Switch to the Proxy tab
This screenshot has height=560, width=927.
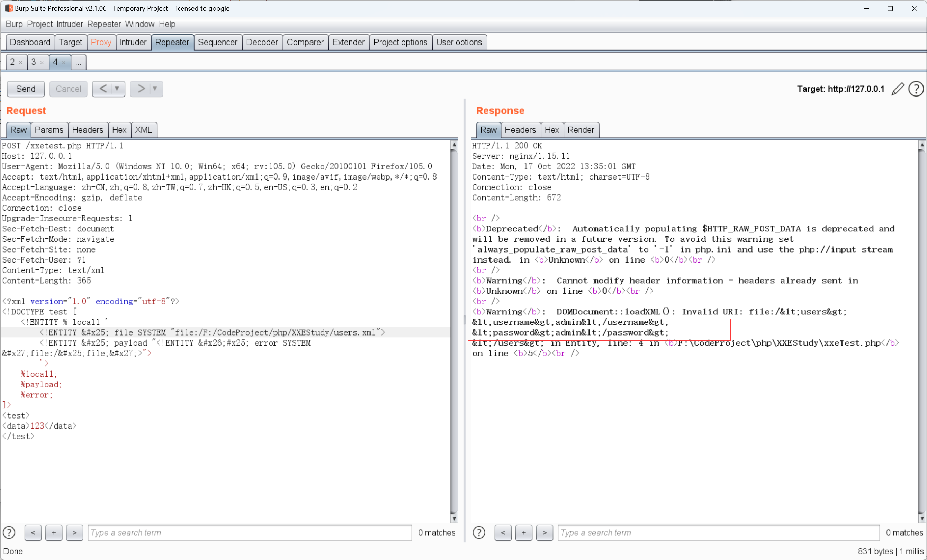101,42
